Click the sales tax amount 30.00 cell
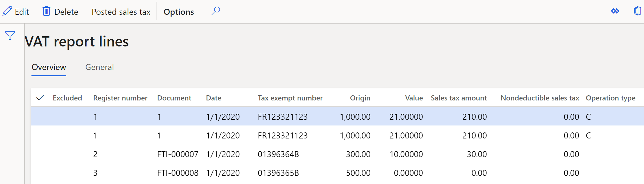Viewport: 644px width, 184px height. [477, 154]
